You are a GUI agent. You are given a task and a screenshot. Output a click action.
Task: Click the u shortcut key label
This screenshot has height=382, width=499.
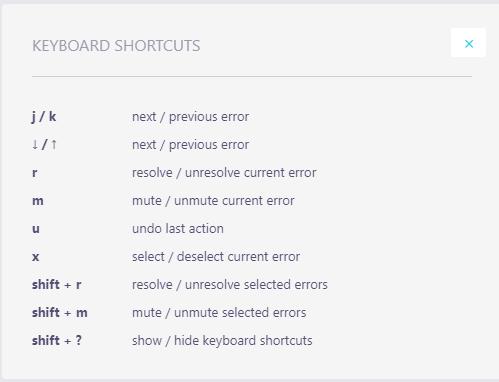tap(36, 229)
